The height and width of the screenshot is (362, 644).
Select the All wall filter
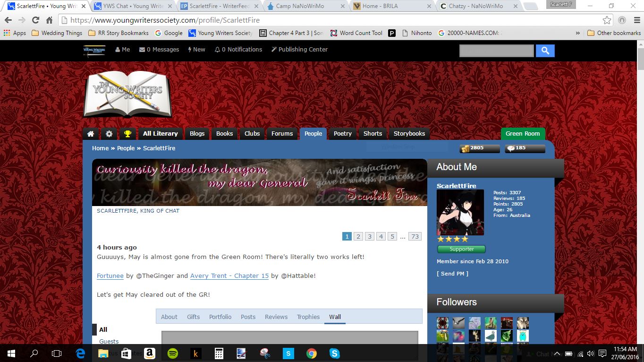click(103, 330)
